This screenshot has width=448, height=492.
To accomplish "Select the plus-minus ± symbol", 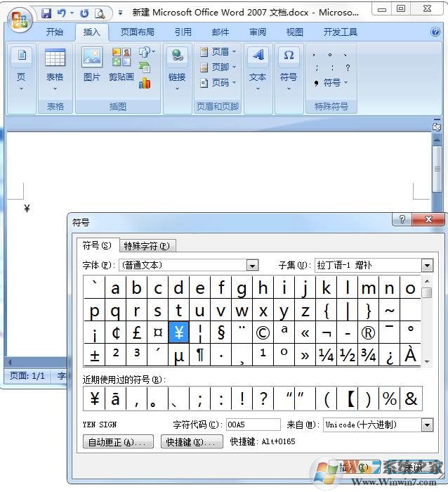I will [x=94, y=355].
